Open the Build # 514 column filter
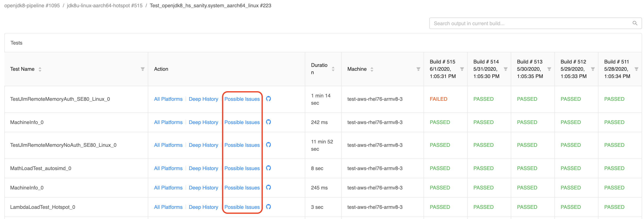This screenshot has height=219, width=644. click(x=505, y=69)
